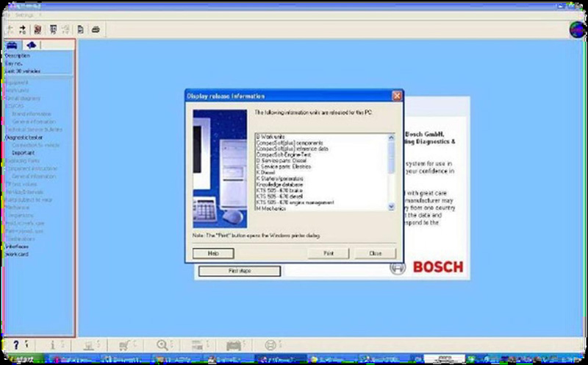The width and height of the screenshot is (588, 365).
Task: Click the forward arrow toolbar icon
Action: (x=24, y=29)
